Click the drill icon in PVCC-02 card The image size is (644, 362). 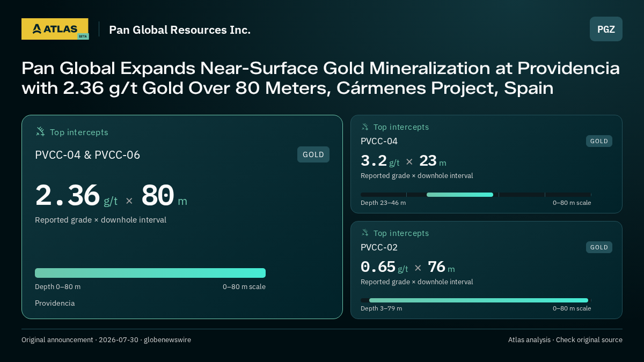click(x=365, y=233)
